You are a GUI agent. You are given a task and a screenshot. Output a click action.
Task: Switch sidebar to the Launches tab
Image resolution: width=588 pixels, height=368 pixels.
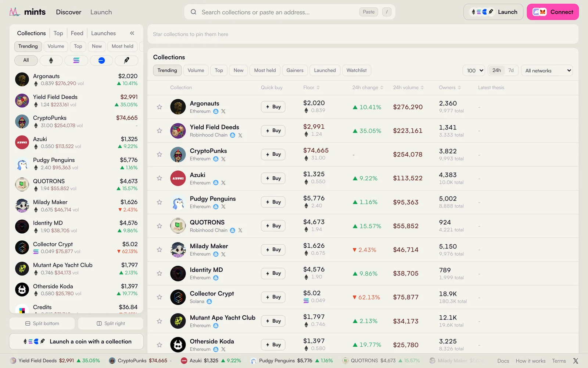[103, 33]
